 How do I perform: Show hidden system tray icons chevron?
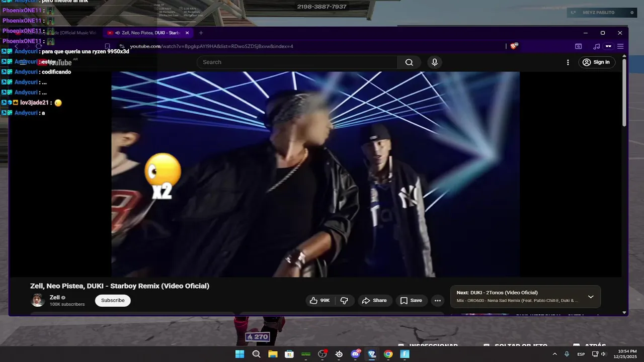pos(555,354)
